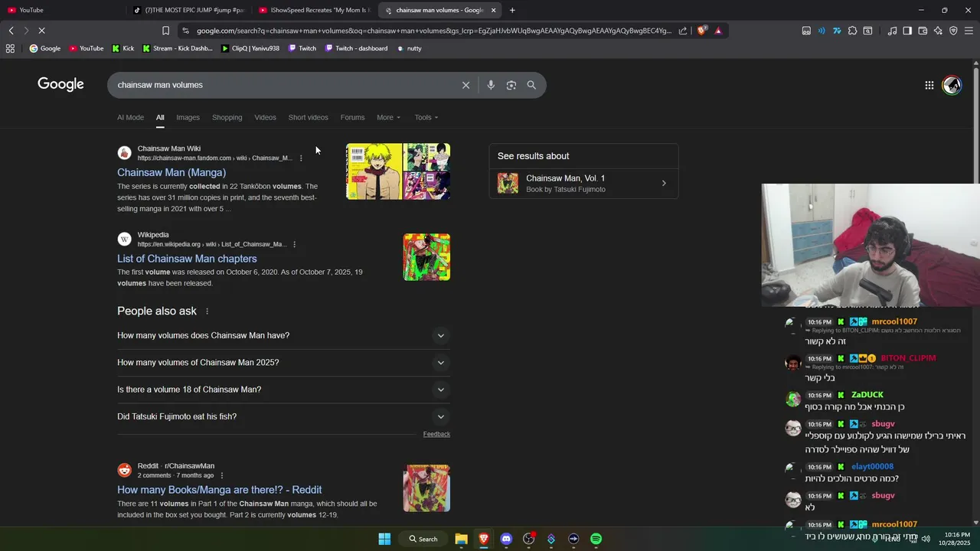Open OBS Studio from the taskbar
980x551 pixels.
[528, 539]
